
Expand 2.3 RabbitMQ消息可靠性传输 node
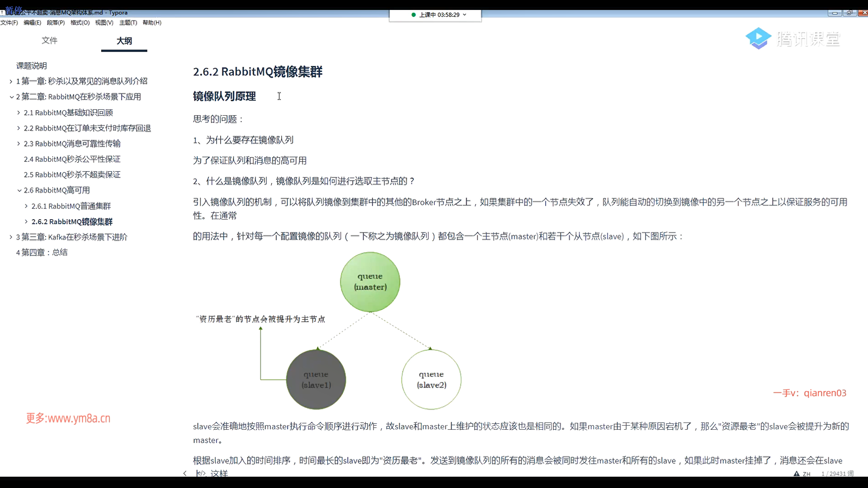[x=19, y=144]
